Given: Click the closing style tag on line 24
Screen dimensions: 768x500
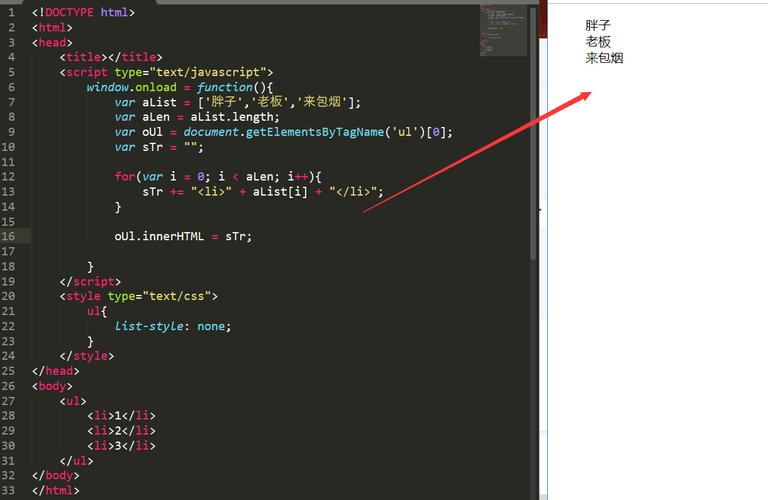Looking at the screenshot, I should click(x=87, y=356).
